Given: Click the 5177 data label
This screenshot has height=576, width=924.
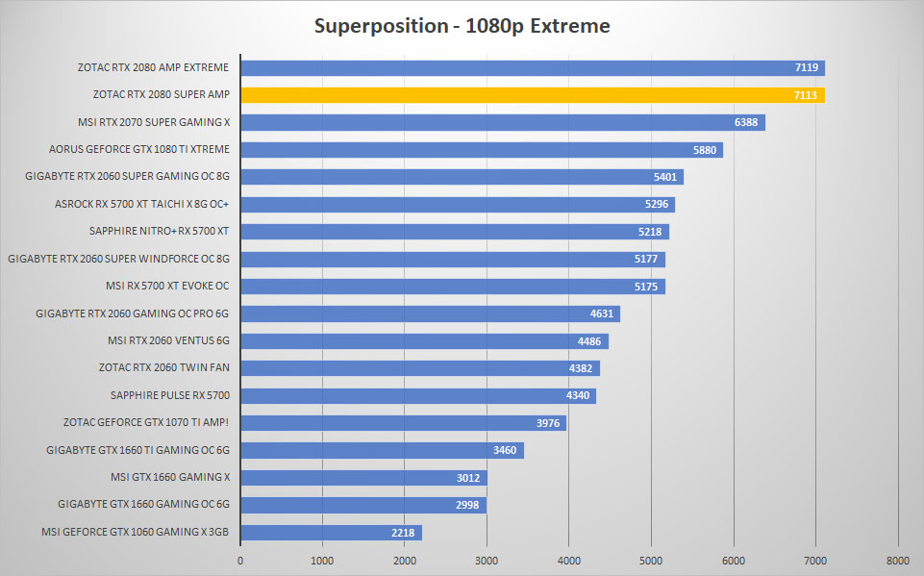Looking at the screenshot, I should [x=646, y=259].
